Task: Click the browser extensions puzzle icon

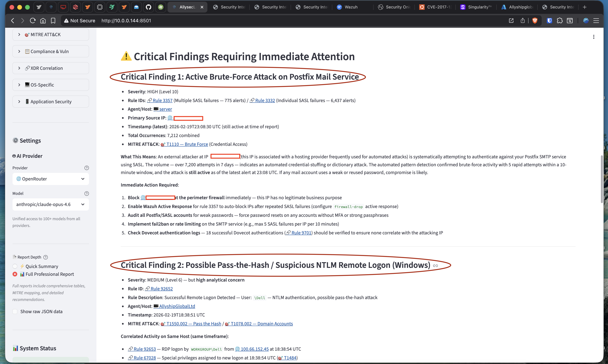Action: [560, 21]
